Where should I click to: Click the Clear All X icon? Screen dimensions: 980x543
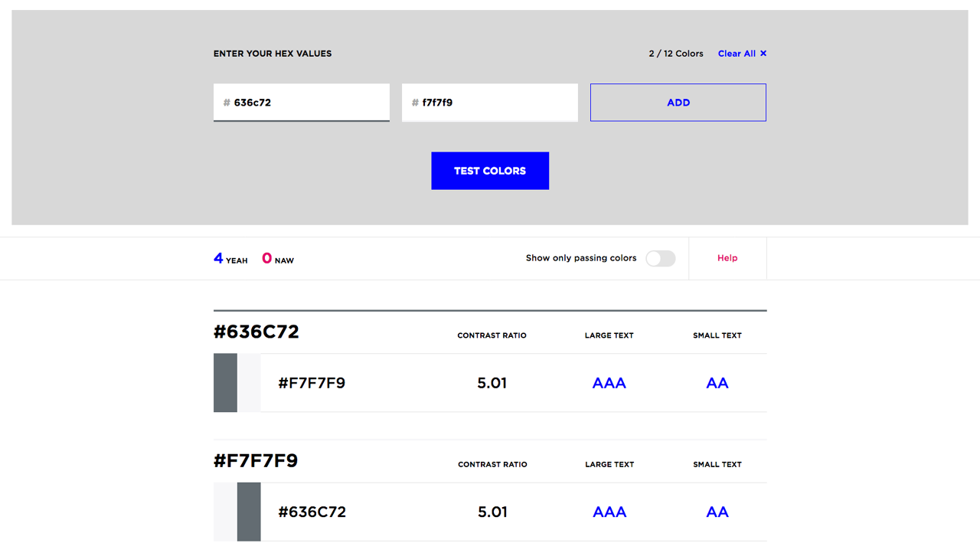[x=763, y=54]
